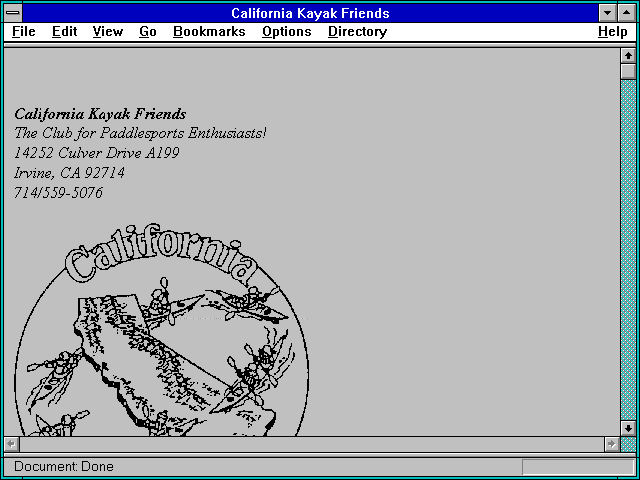The image size is (640, 480).
Task: Click the 'California Kayak Friends' page heading
Action: point(100,114)
